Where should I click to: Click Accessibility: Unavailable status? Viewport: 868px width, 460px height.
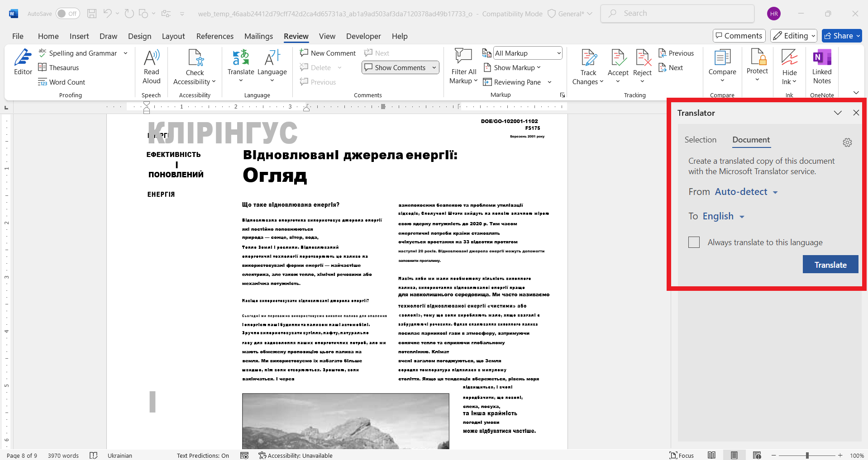coord(295,455)
